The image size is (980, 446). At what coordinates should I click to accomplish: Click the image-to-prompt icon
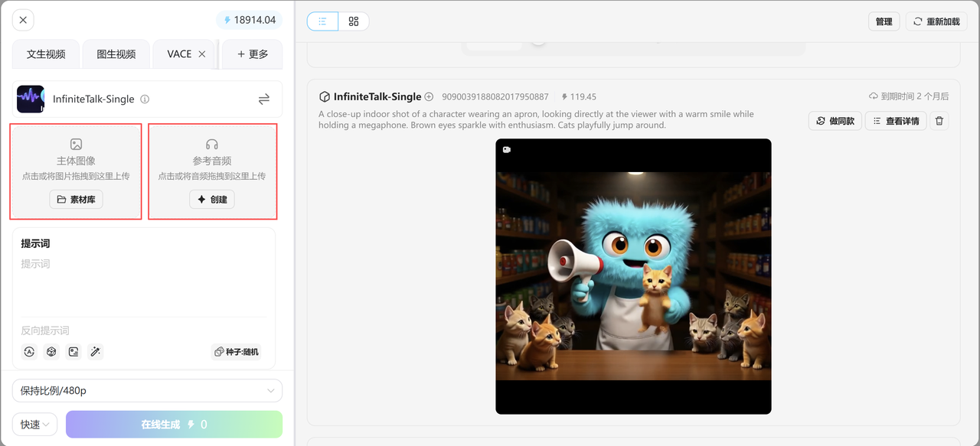(x=73, y=352)
